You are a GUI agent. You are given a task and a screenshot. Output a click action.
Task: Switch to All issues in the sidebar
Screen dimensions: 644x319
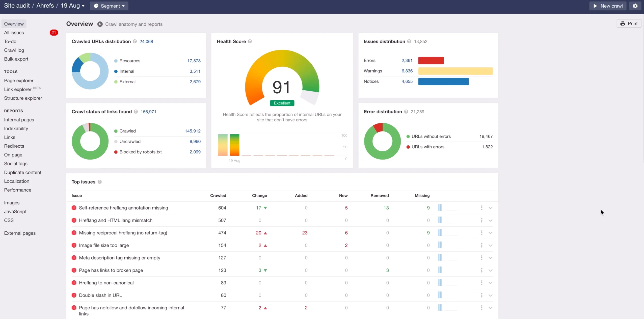click(x=14, y=33)
